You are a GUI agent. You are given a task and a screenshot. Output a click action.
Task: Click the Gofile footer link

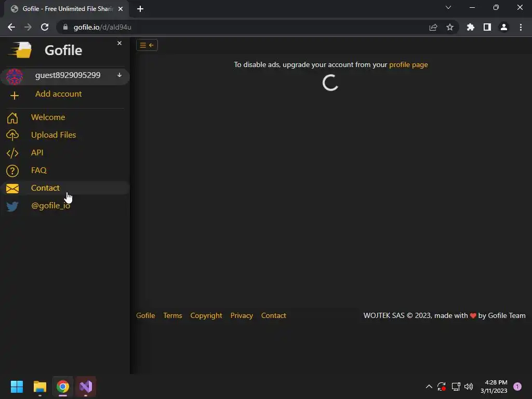click(x=145, y=315)
